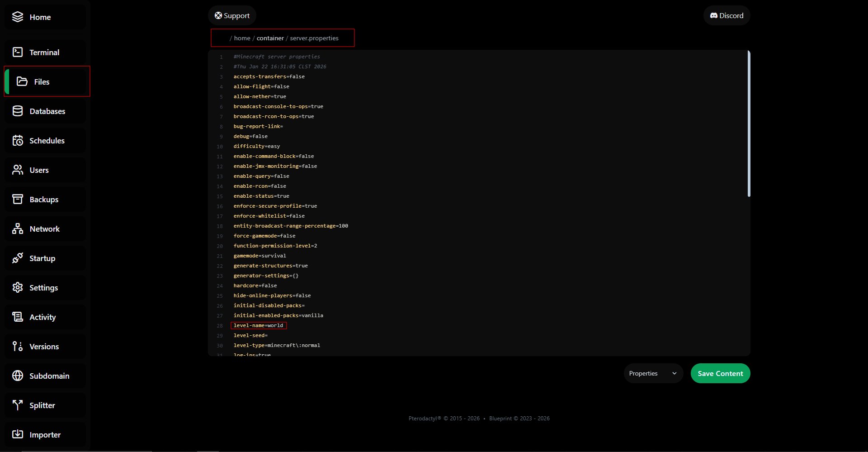Click the Terminal icon in the sidebar
This screenshot has height=452, width=868.
point(18,52)
